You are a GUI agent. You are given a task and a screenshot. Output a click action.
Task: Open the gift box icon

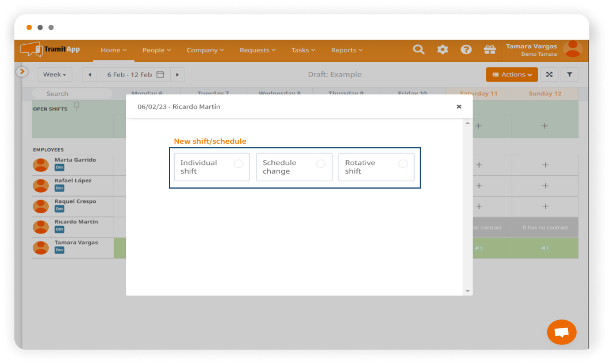(x=490, y=49)
